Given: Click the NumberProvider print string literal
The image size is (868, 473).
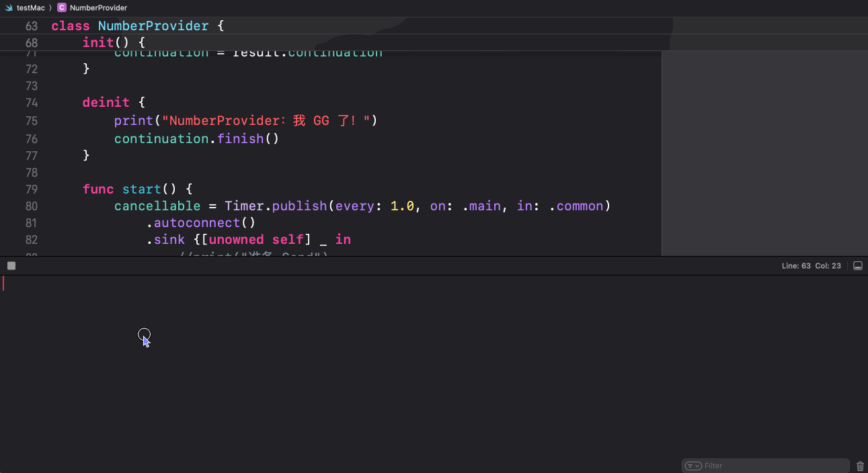Looking at the screenshot, I should pyautogui.click(x=266, y=121).
